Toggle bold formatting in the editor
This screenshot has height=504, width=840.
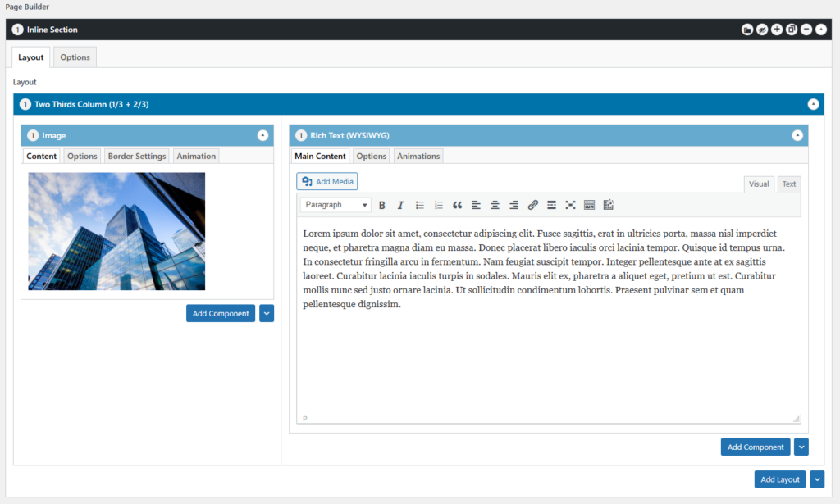click(382, 205)
